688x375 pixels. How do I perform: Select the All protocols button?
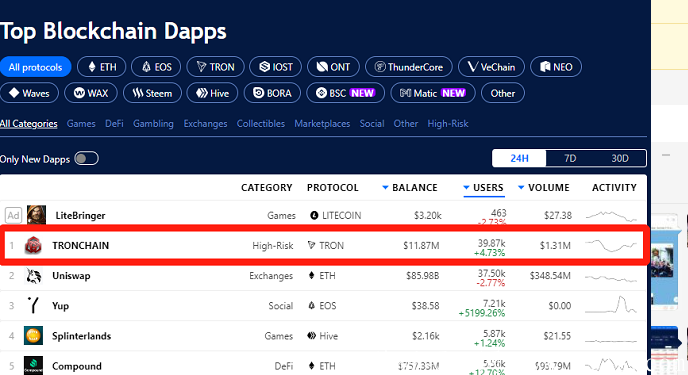(x=36, y=67)
